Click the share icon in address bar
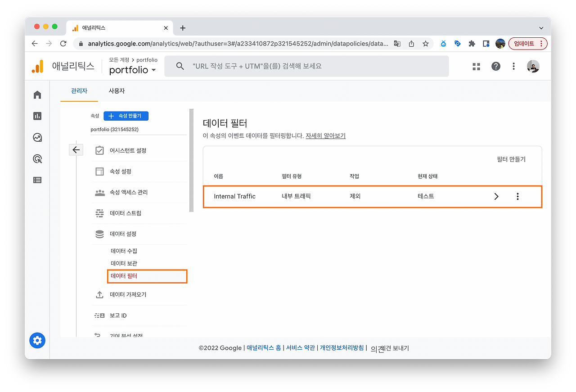The height and width of the screenshot is (392, 576). 411,44
